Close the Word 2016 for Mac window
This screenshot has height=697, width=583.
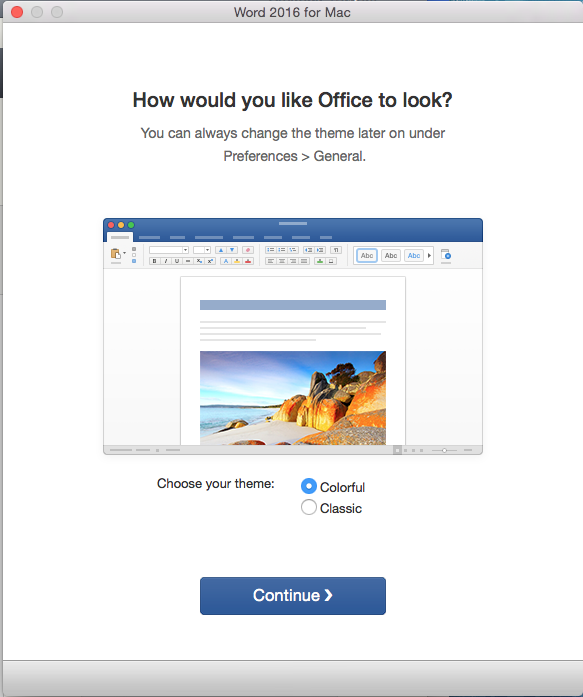pyautogui.click(x=17, y=12)
